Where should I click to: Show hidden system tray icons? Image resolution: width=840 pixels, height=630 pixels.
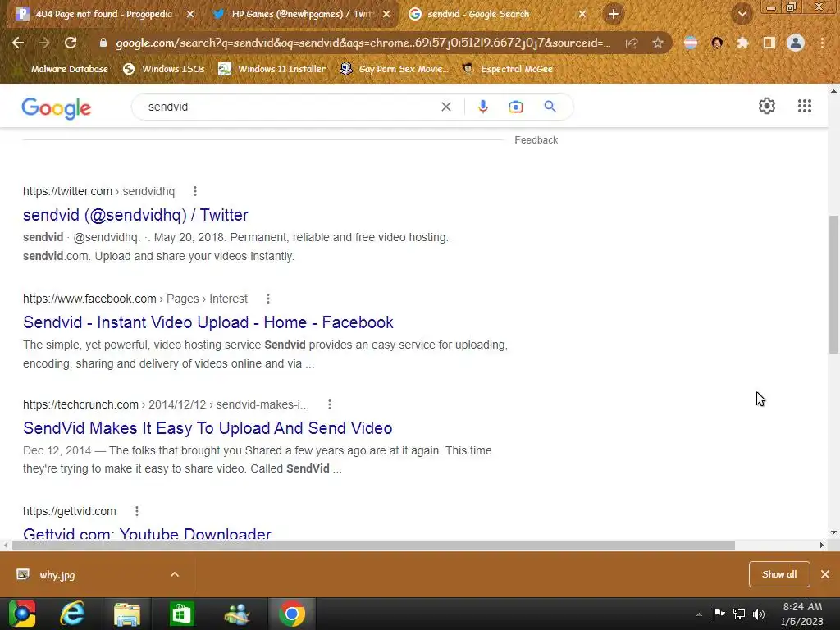coord(699,614)
